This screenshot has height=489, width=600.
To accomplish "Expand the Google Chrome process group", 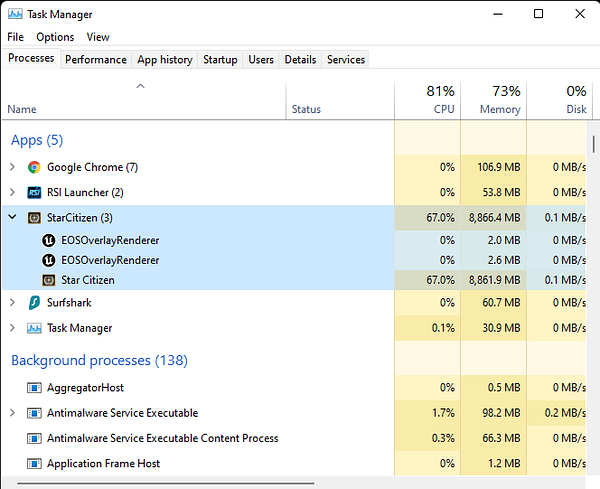I will pyautogui.click(x=12, y=167).
